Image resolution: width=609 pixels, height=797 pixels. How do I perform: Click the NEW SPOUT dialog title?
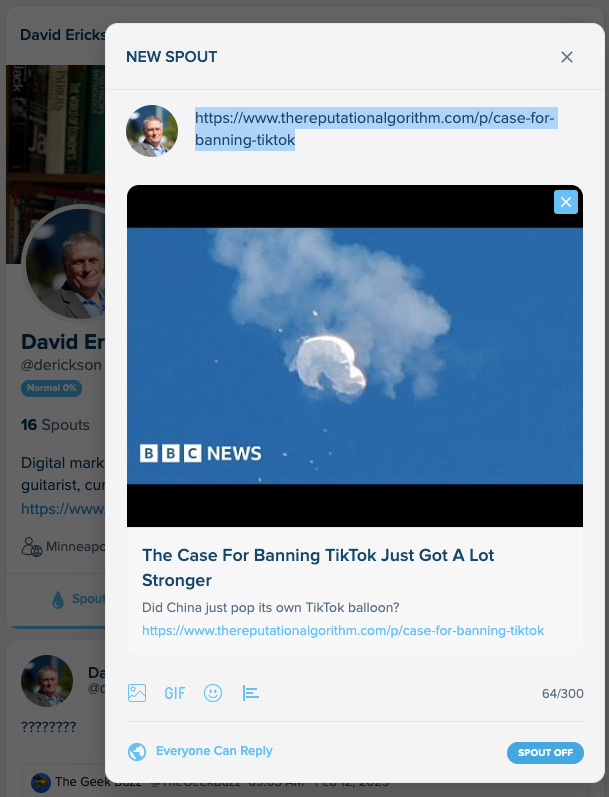[x=171, y=56]
